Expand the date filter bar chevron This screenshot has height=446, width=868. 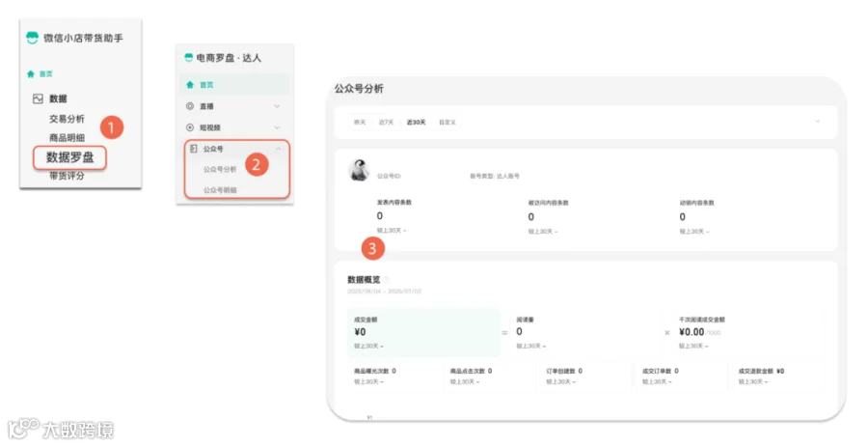[817, 122]
